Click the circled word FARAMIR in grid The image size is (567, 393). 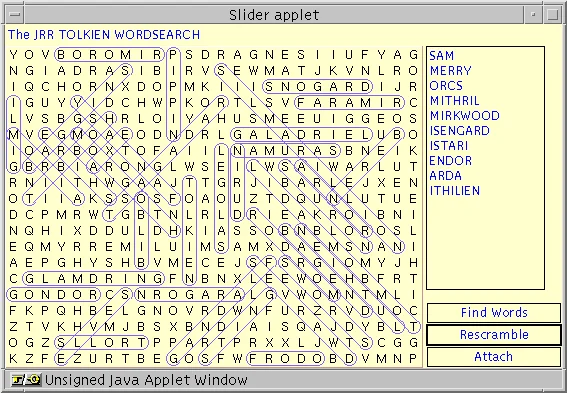[x=349, y=103]
